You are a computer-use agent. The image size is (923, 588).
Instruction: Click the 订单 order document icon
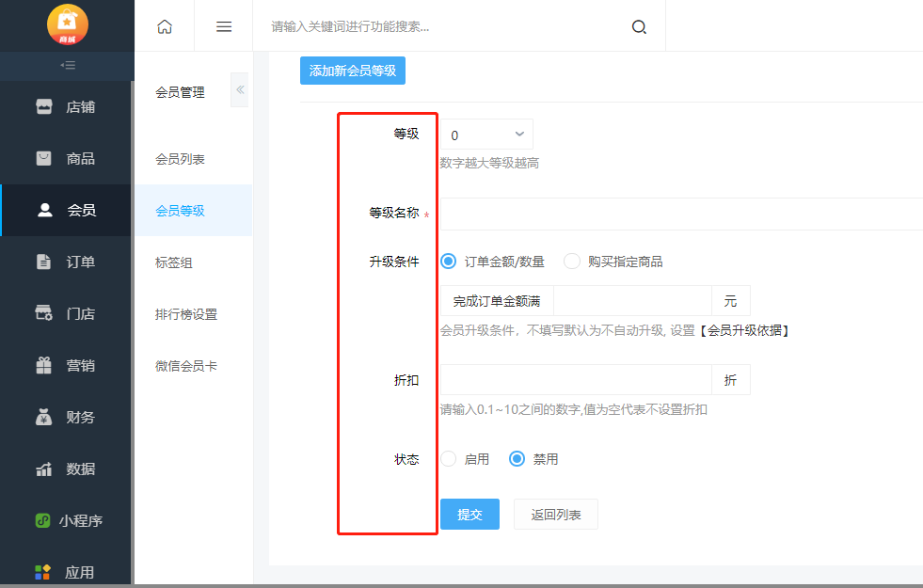[43, 262]
